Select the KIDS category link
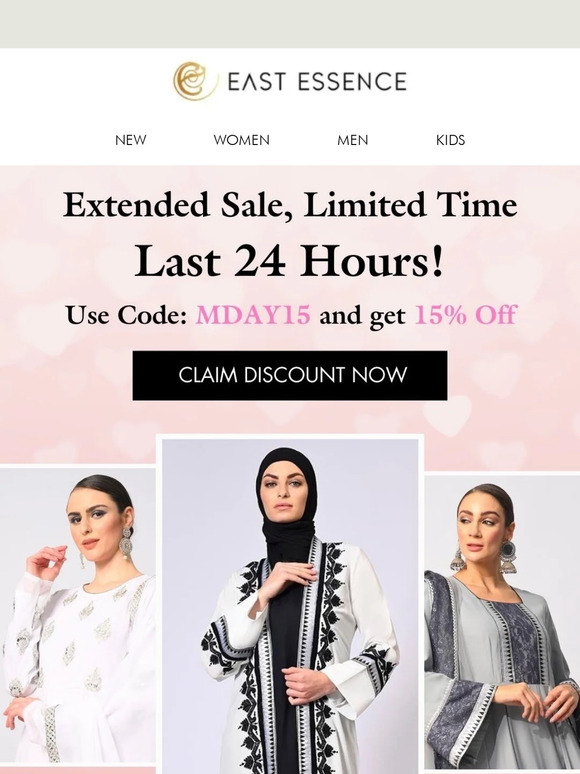Image resolution: width=580 pixels, height=774 pixels. point(450,140)
